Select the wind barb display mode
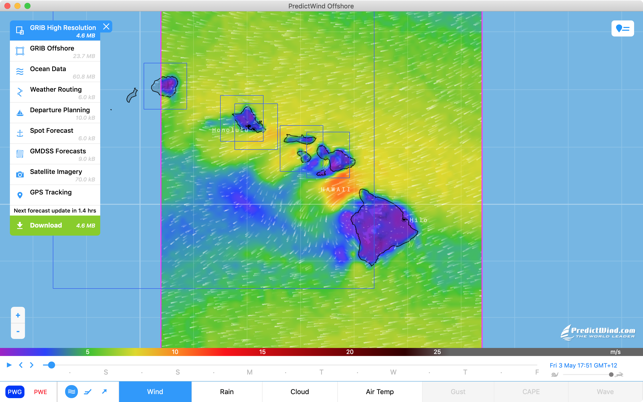 pos(88,392)
